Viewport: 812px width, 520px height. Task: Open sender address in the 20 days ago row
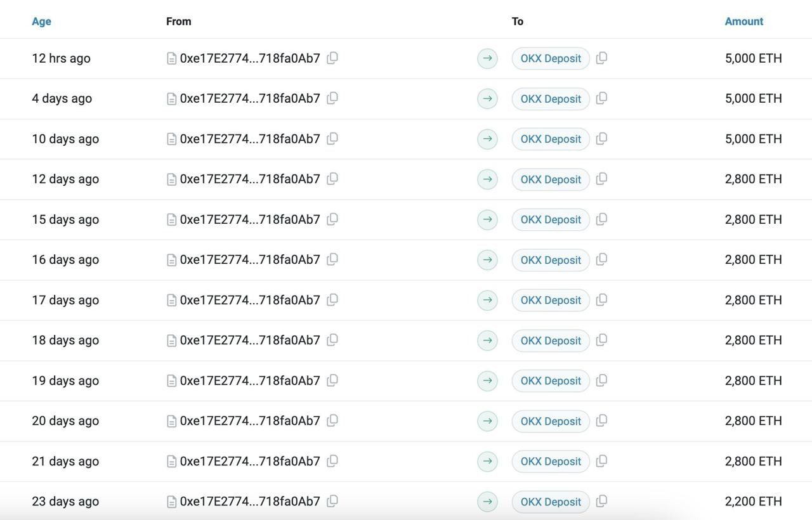250,420
